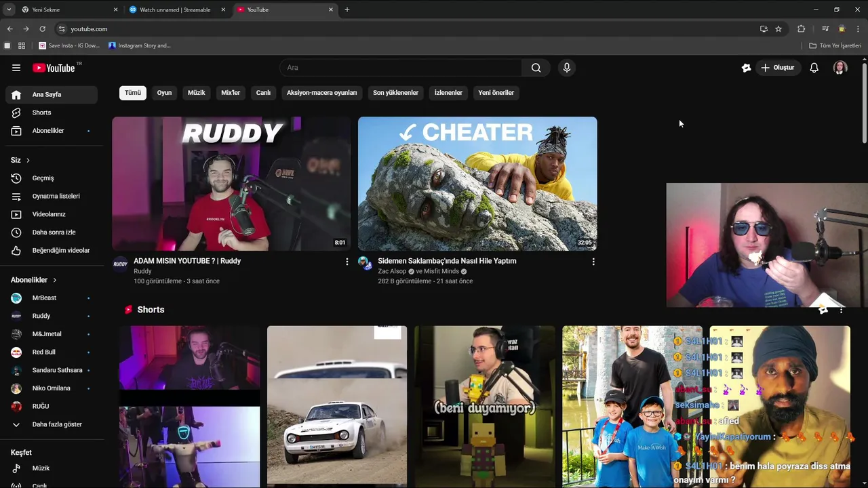Click the sparkle icon beside Oluştur

746,68
